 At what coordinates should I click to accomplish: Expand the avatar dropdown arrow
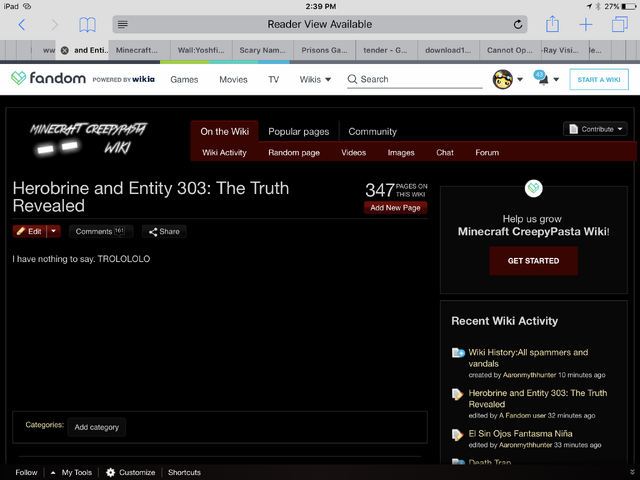click(x=520, y=80)
